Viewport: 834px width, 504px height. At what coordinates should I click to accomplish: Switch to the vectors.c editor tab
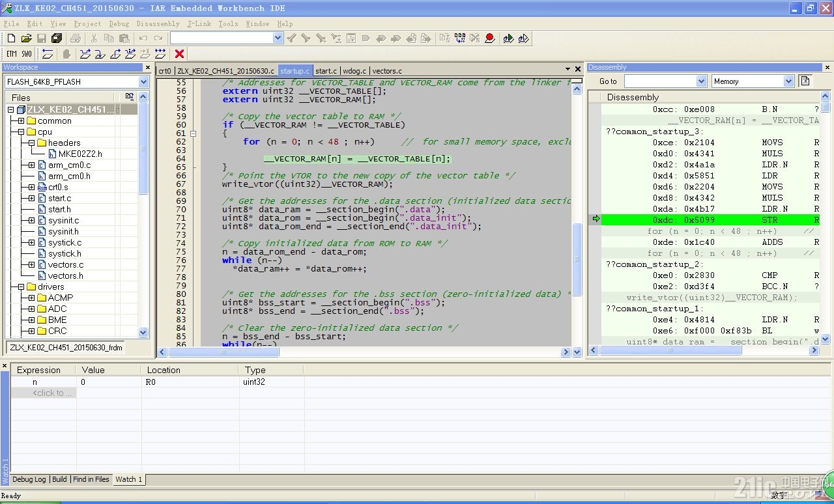coord(387,70)
